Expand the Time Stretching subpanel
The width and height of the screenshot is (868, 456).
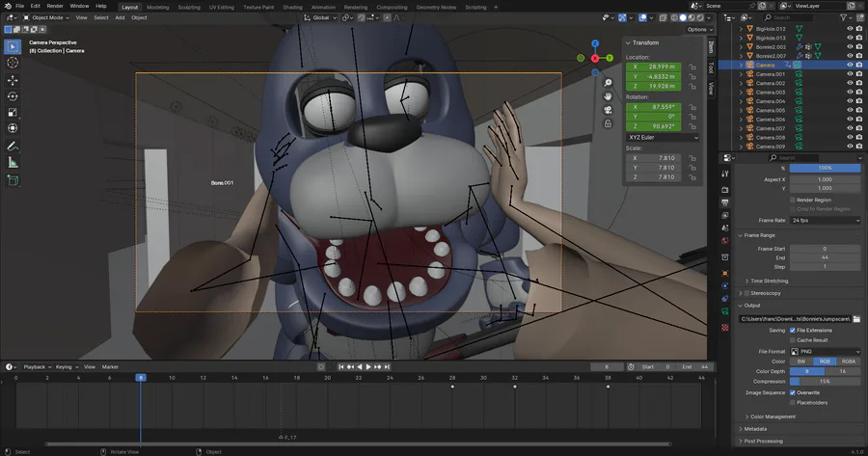pyautogui.click(x=767, y=282)
